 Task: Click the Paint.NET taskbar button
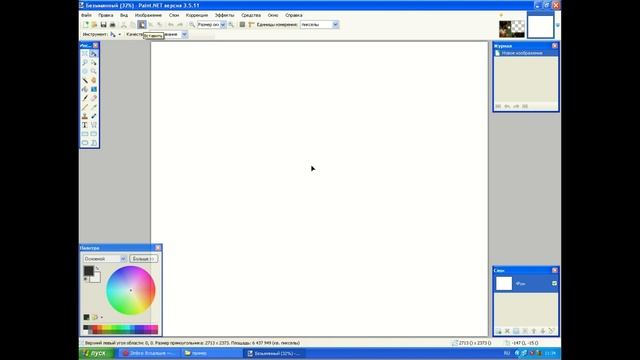coord(275,353)
